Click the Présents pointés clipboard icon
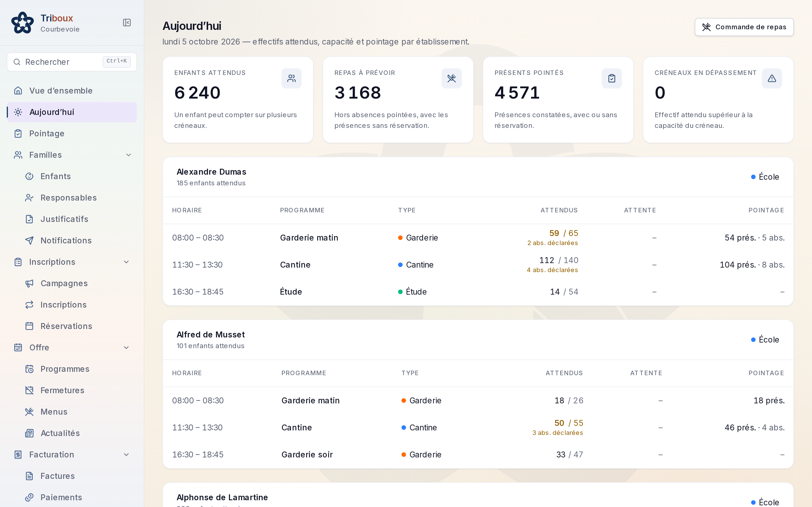Image resolution: width=812 pixels, height=507 pixels. point(611,79)
